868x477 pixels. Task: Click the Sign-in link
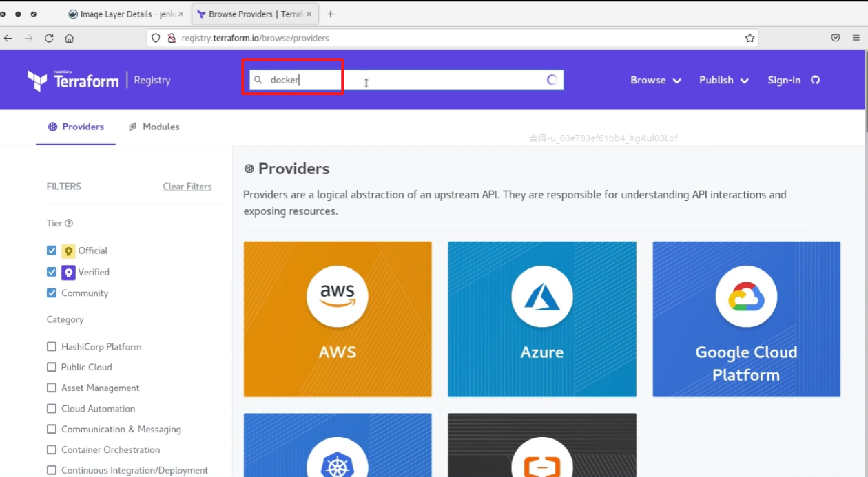tap(784, 80)
